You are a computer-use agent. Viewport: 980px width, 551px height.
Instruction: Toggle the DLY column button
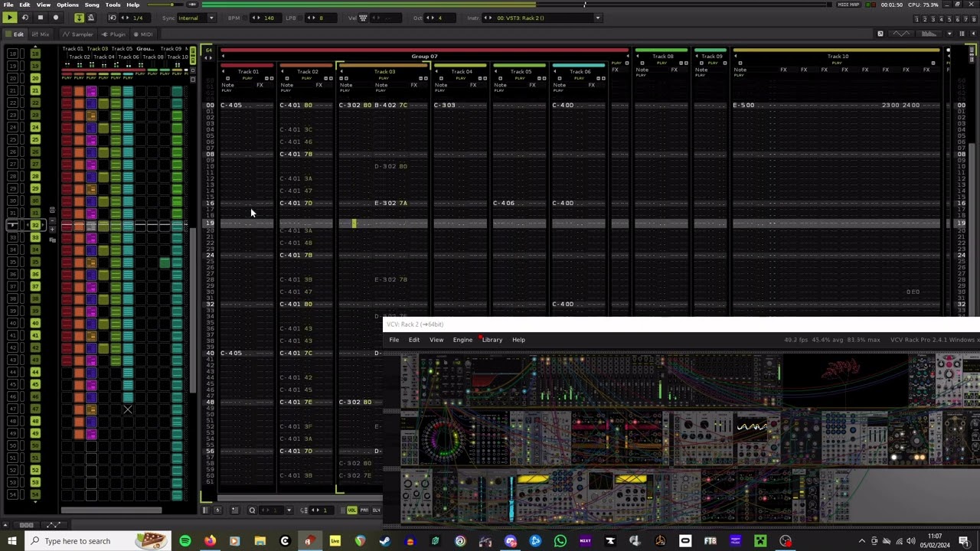376,510
